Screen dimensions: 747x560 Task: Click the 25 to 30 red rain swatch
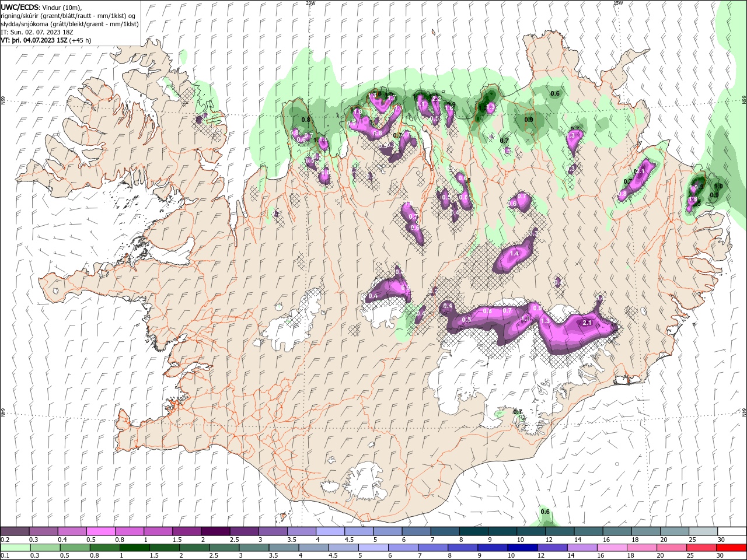coord(701,548)
